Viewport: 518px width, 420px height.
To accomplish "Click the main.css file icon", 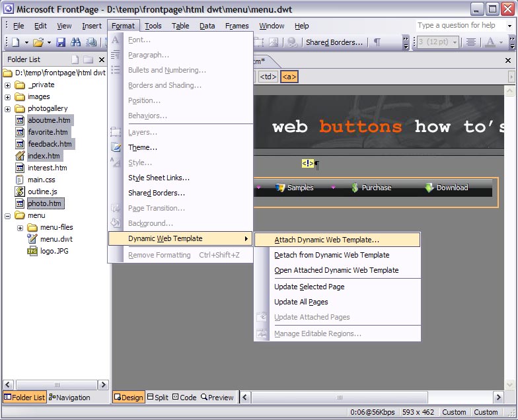I will (20, 180).
